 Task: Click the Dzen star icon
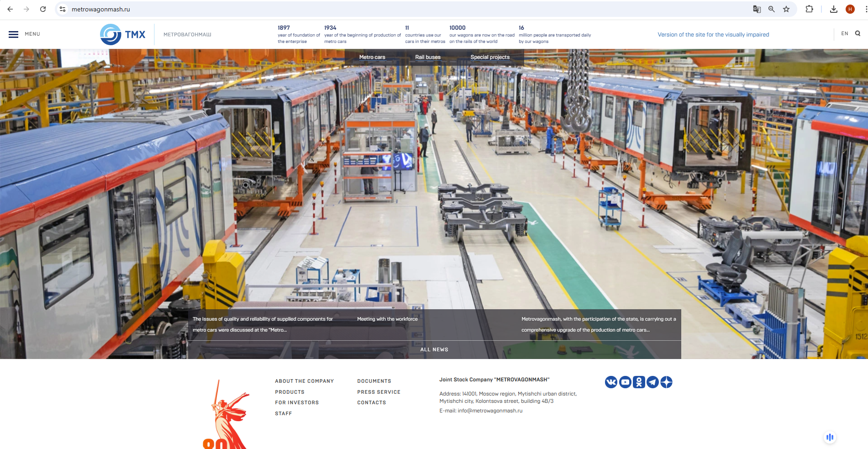click(x=666, y=382)
